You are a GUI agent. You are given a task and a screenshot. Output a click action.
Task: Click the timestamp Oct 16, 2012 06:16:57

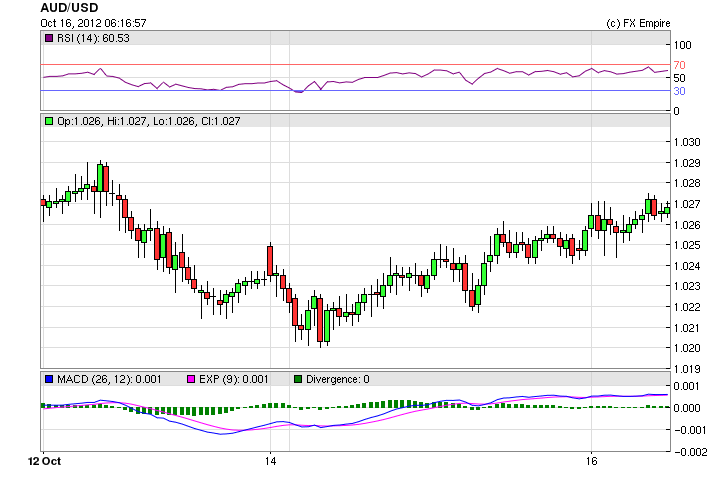[93, 23]
